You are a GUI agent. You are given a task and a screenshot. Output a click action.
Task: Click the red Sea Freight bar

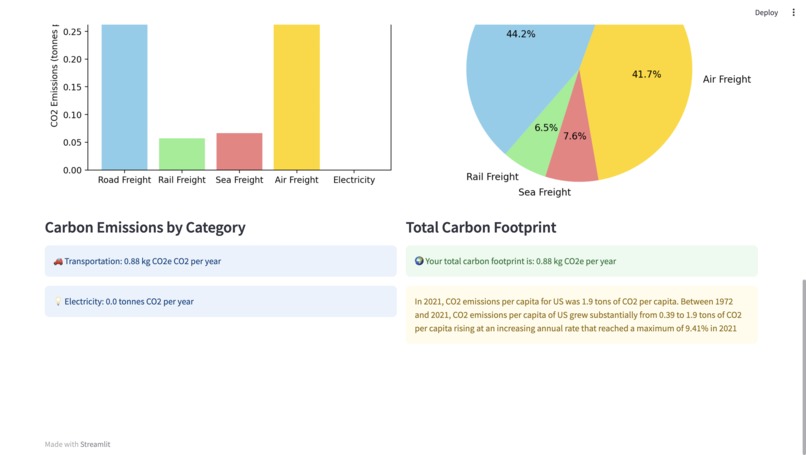[x=239, y=151]
